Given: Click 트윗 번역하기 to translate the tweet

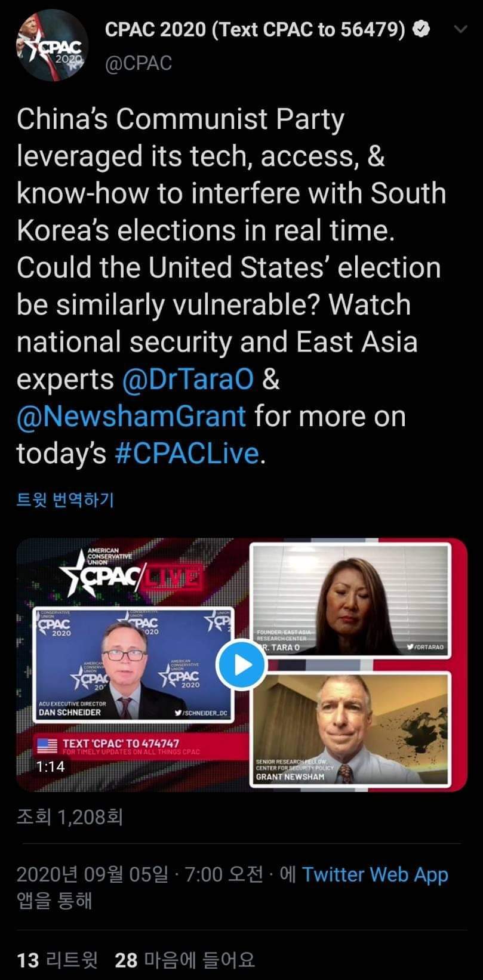Looking at the screenshot, I should (65, 499).
